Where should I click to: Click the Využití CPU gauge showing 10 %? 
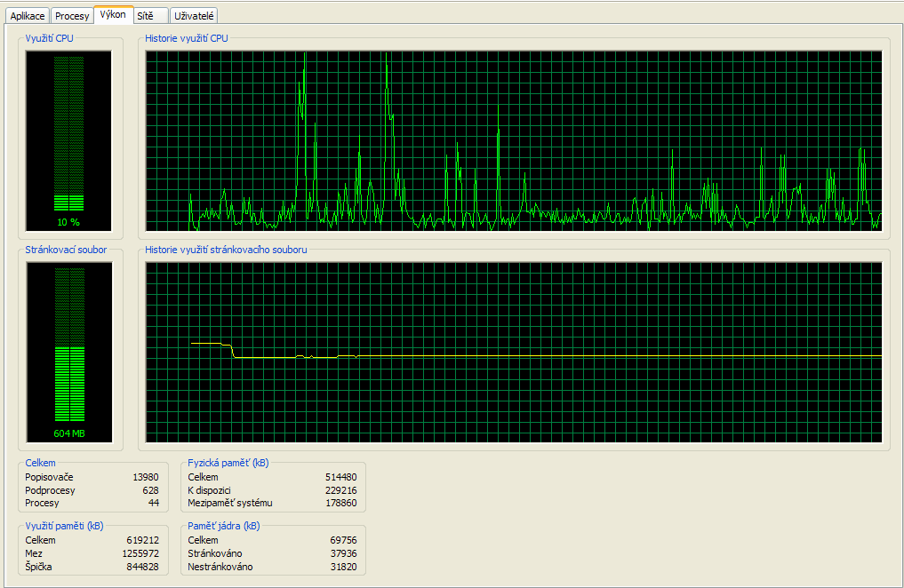coord(68,139)
